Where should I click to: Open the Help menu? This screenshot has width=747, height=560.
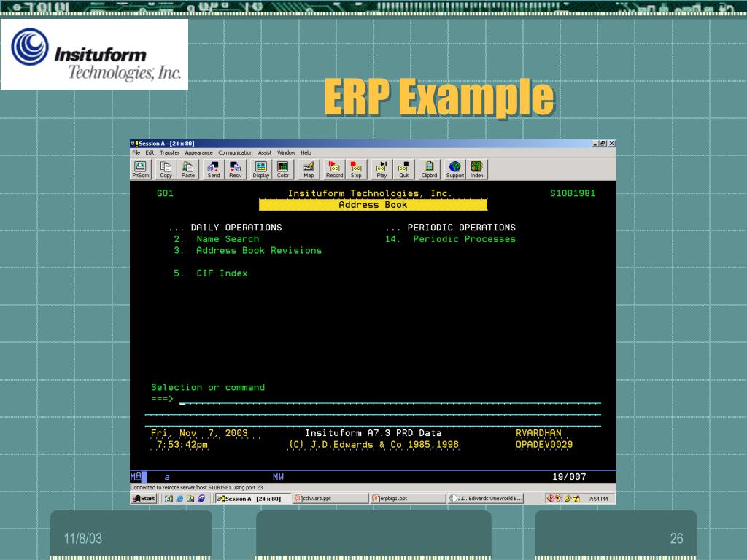tap(306, 152)
